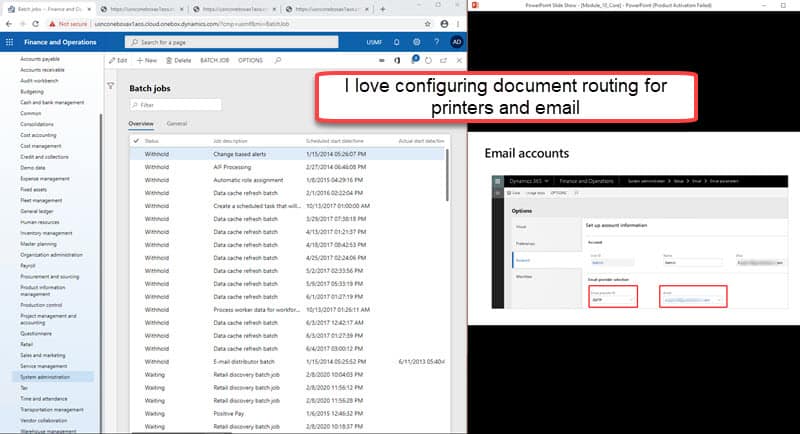This screenshot has height=434, width=800.
Task: Click the Email accounts slide title in PowerPoint
Action: pyautogui.click(x=527, y=153)
